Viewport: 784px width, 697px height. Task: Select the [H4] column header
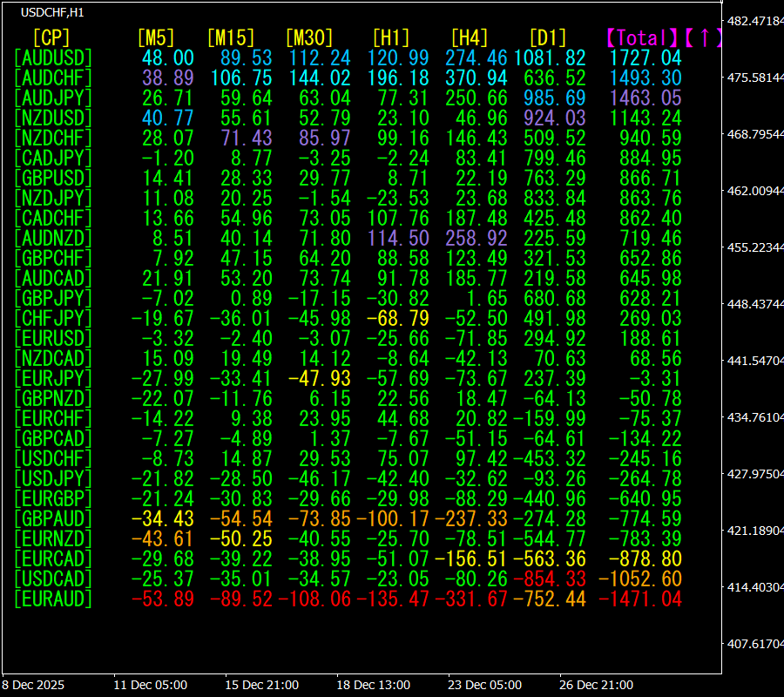click(469, 38)
